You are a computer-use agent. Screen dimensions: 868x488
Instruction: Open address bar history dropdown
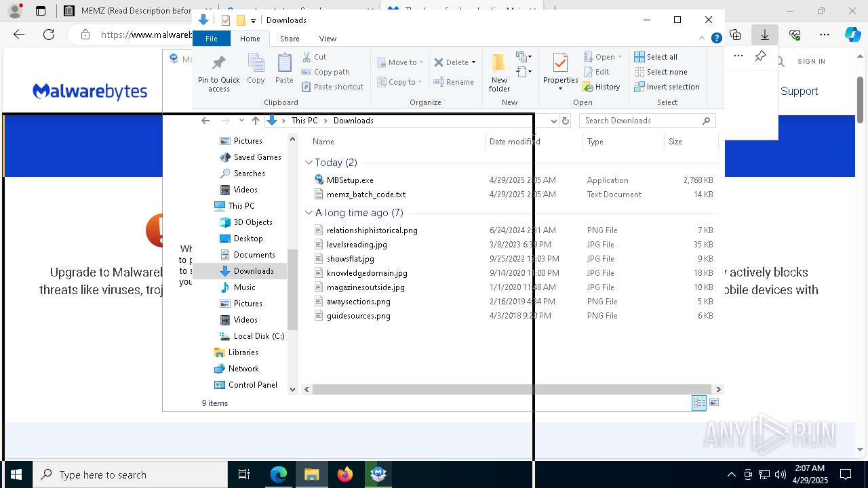pos(553,121)
